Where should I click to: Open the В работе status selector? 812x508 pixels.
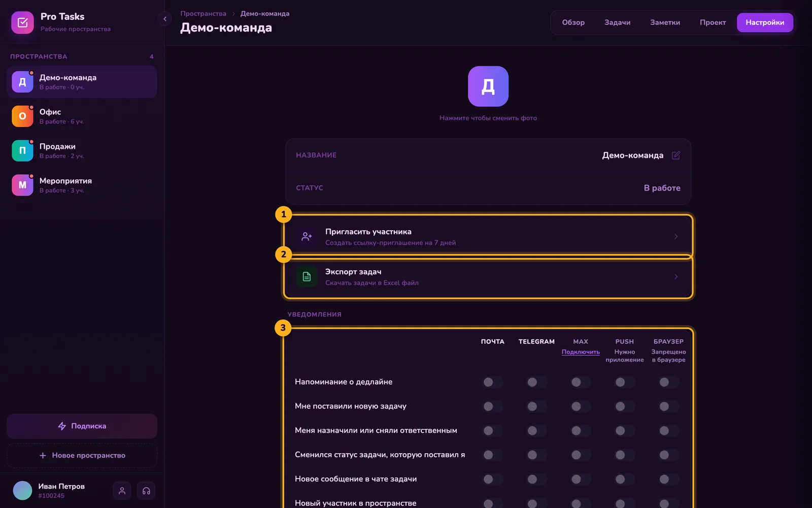662,188
